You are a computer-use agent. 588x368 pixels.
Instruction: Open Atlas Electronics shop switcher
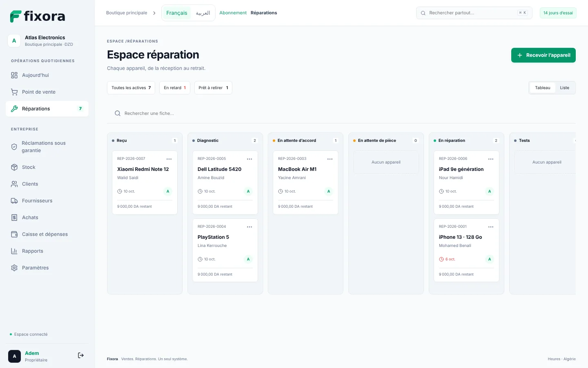click(x=47, y=41)
